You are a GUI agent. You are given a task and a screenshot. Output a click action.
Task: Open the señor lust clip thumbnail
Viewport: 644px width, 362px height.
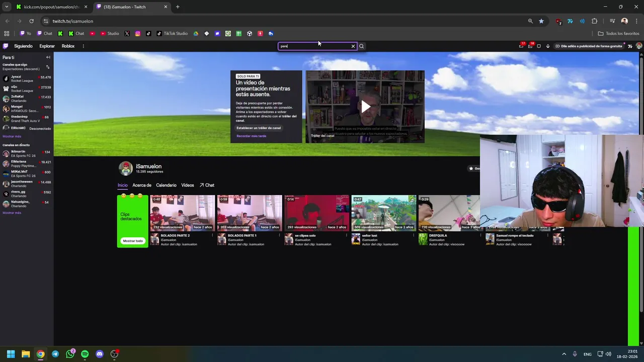tap(383, 213)
